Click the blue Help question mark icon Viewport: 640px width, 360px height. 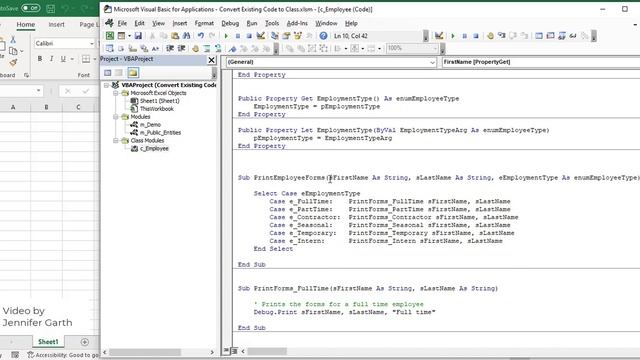click(x=323, y=36)
